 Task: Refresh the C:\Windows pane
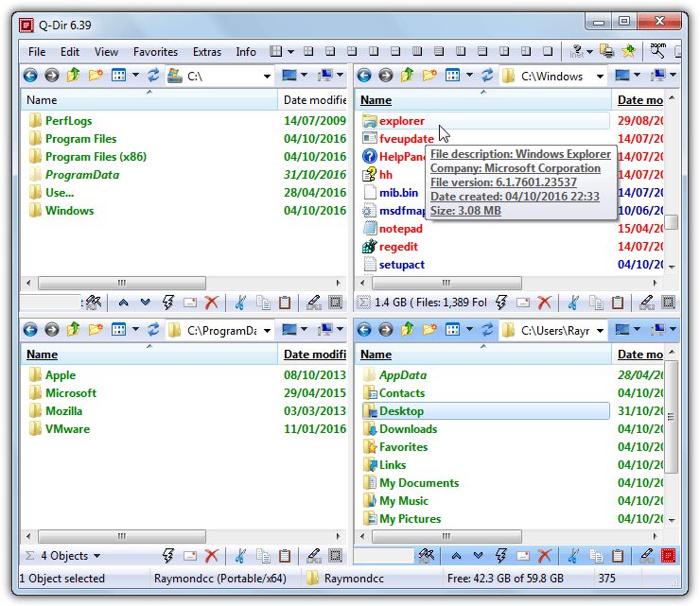(487, 76)
